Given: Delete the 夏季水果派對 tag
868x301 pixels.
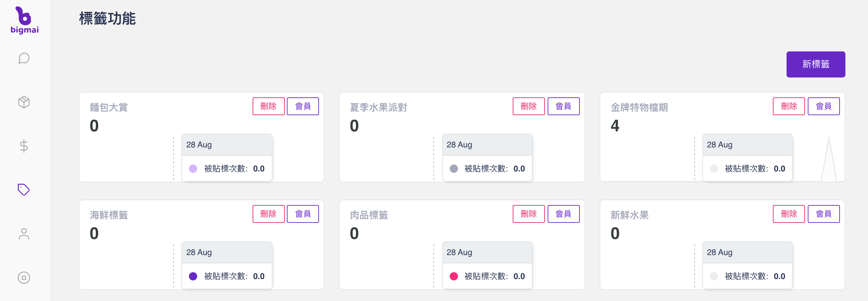Looking at the screenshot, I should 529,106.
